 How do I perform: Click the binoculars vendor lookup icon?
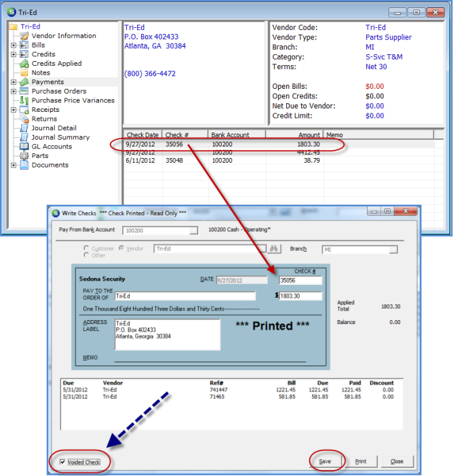coord(274,249)
